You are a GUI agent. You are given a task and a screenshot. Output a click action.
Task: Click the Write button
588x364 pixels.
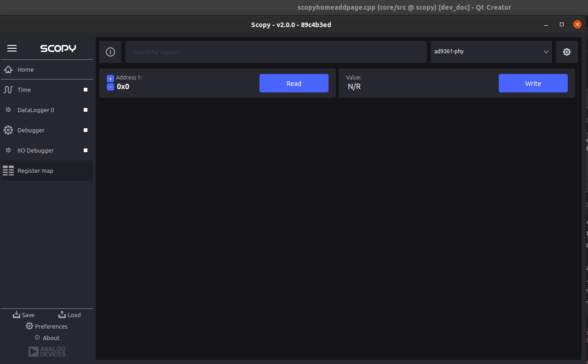(533, 83)
